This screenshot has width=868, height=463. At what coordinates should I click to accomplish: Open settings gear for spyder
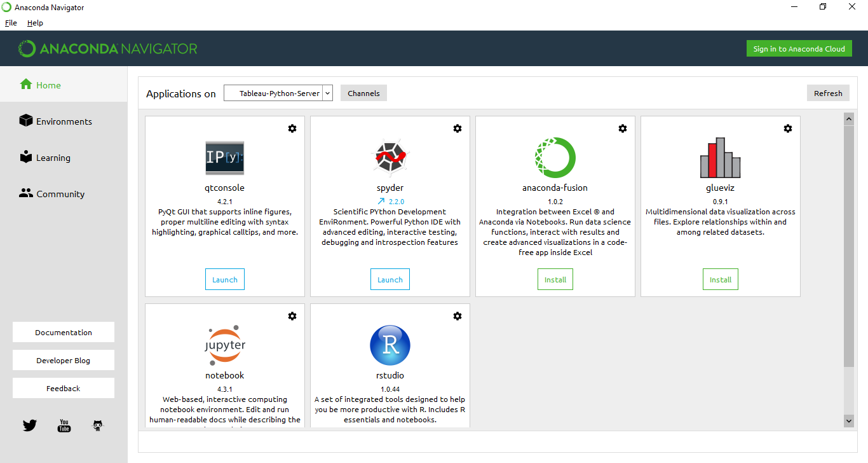[458, 128]
